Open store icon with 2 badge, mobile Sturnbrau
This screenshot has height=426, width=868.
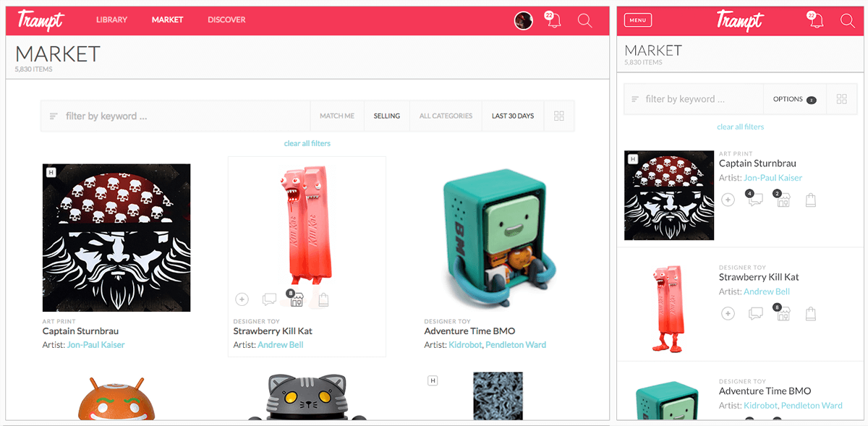[x=782, y=198]
